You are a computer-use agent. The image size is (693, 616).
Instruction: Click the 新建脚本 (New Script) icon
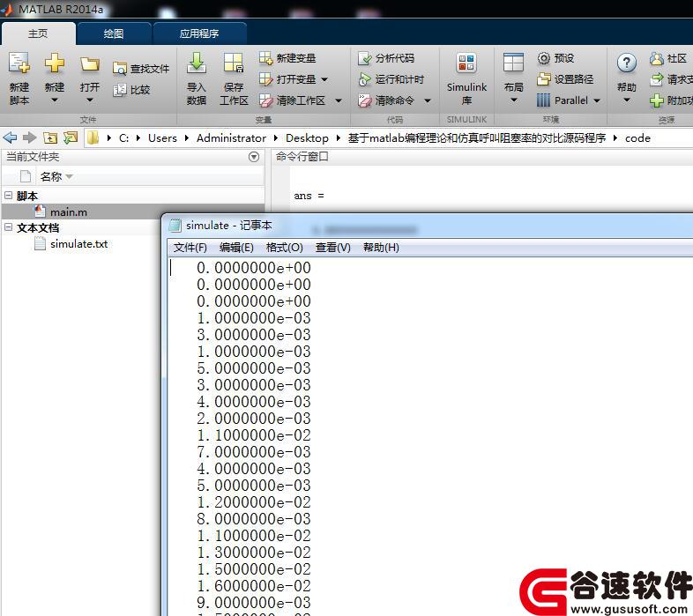coord(19,63)
